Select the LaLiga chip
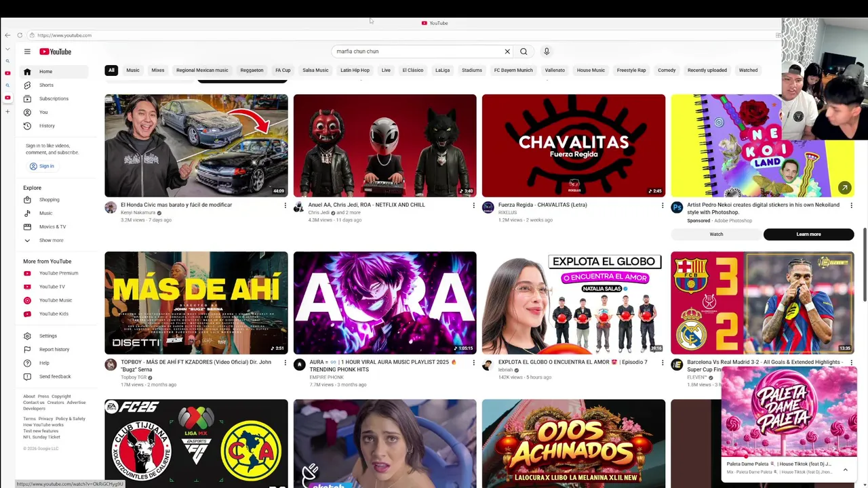Viewport: 868px width, 488px height. (442, 70)
